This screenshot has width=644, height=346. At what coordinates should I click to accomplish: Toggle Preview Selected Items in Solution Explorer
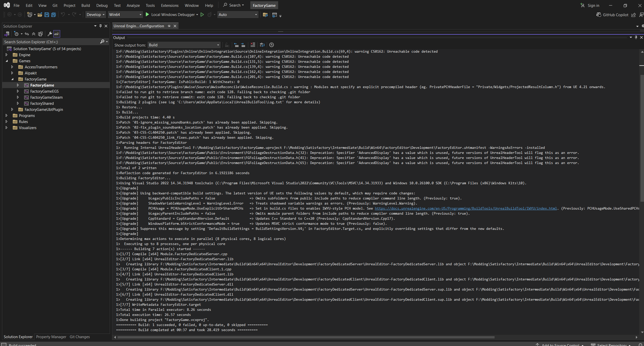pos(57,34)
